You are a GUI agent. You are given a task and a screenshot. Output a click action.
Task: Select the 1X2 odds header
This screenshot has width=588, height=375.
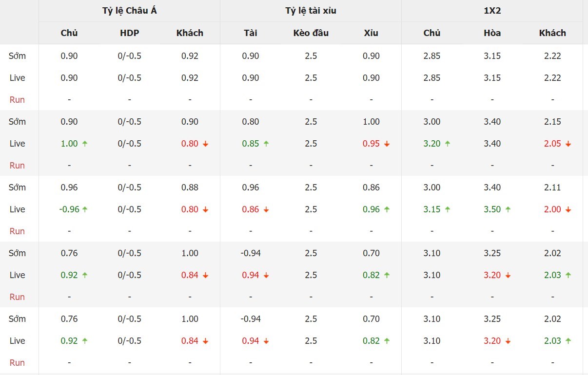coord(492,11)
